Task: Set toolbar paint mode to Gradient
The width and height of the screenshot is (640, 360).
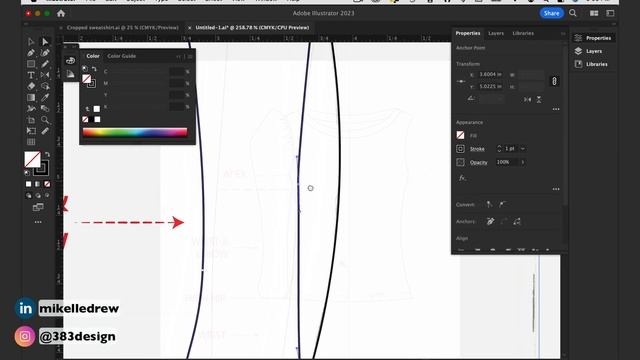Action: point(38,184)
